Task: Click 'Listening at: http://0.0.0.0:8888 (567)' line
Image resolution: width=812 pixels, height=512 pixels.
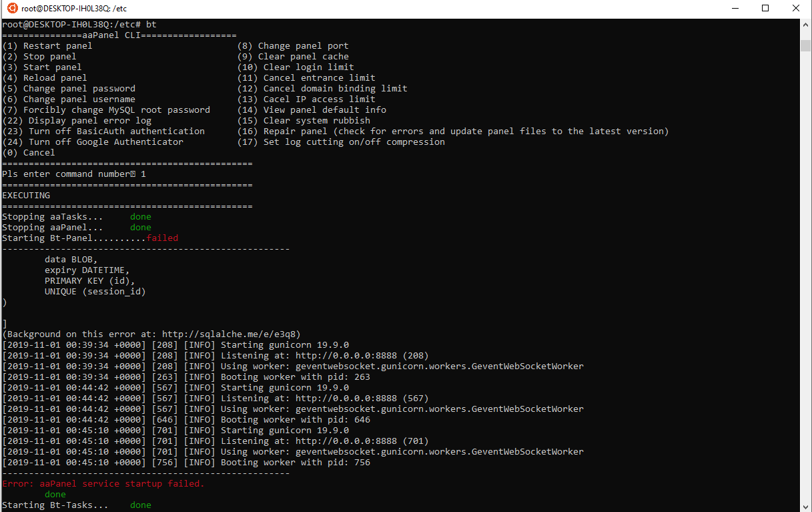Action: click(216, 399)
